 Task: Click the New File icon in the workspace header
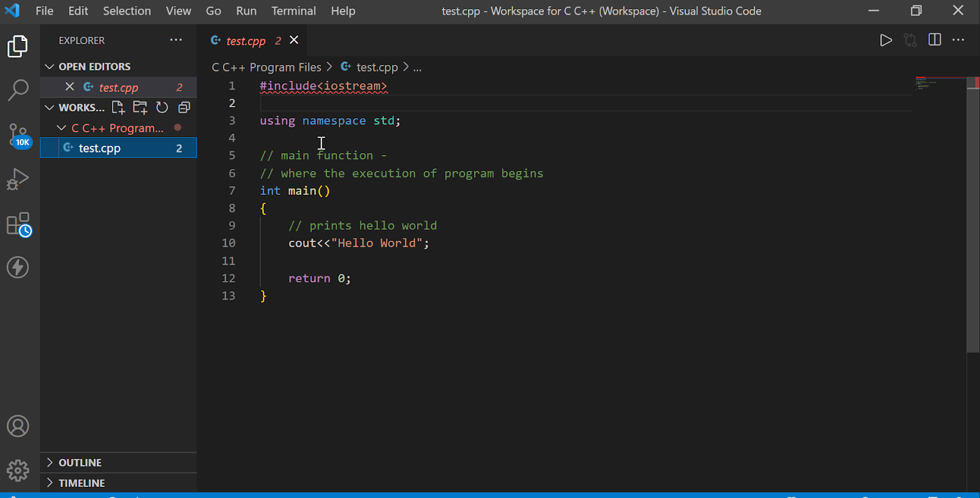tap(118, 108)
